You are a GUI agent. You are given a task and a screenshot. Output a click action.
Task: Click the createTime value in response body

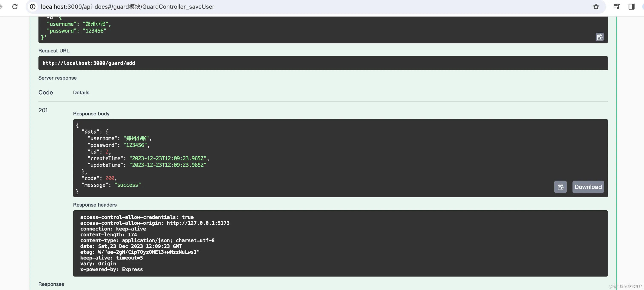click(168, 158)
